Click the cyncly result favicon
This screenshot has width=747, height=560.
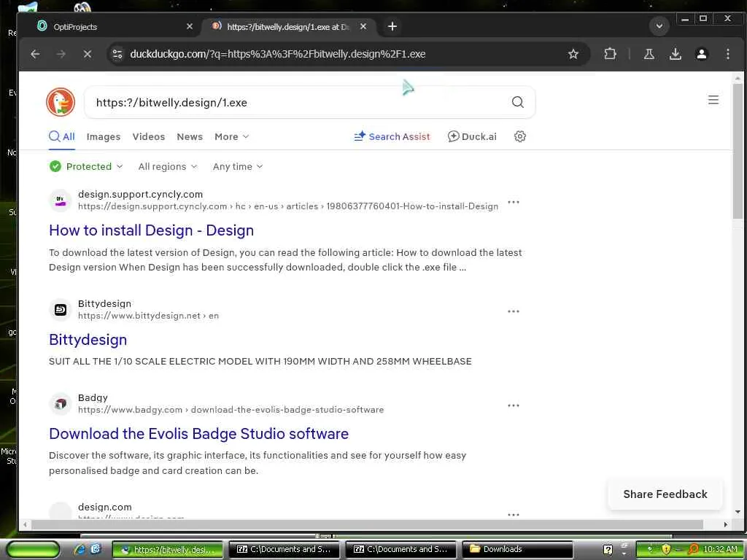point(61,201)
